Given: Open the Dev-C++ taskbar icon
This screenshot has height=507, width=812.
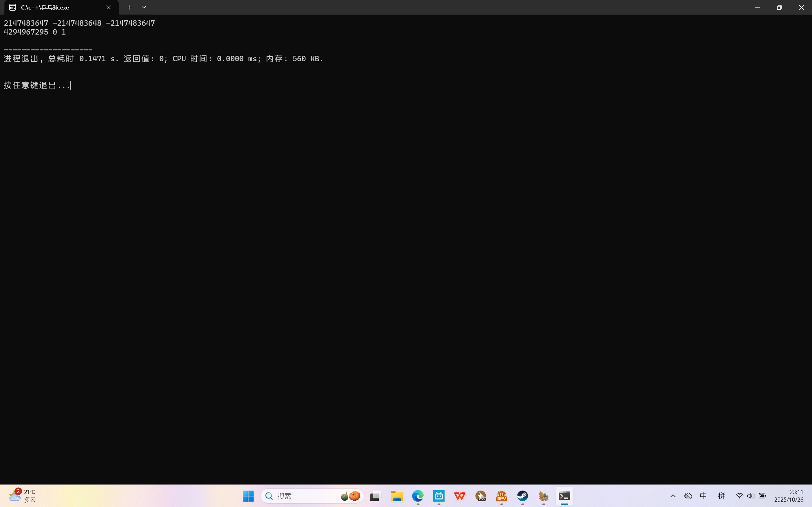Looking at the screenshot, I should pos(502,496).
